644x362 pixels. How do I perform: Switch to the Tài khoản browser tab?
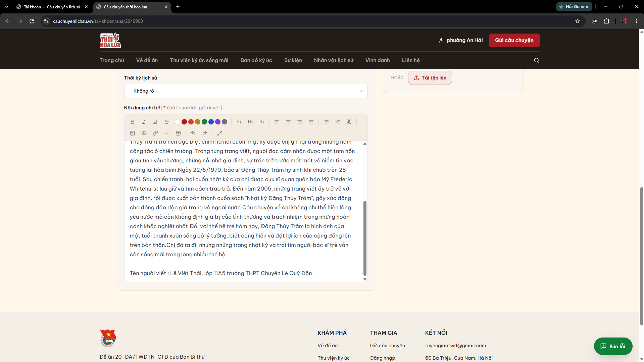pos(52,7)
